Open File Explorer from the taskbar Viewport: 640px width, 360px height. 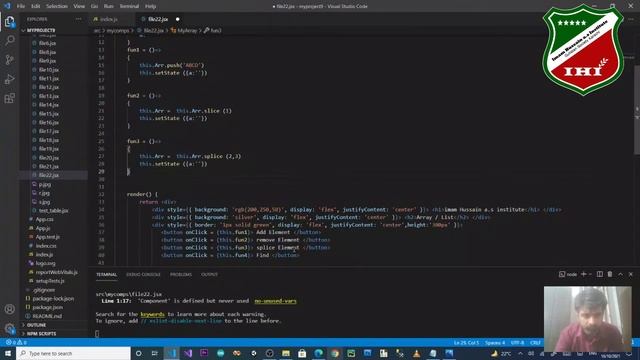pyautogui.click(x=286, y=353)
